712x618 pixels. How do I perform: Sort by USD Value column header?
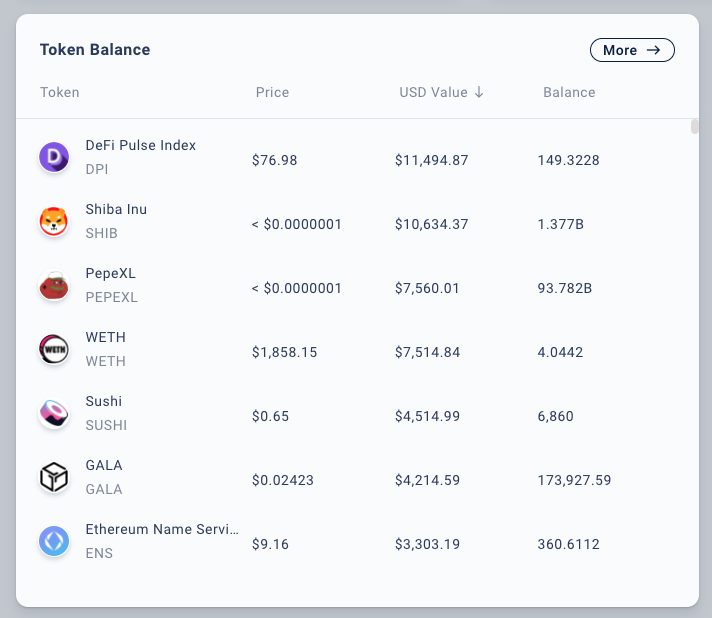point(441,92)
